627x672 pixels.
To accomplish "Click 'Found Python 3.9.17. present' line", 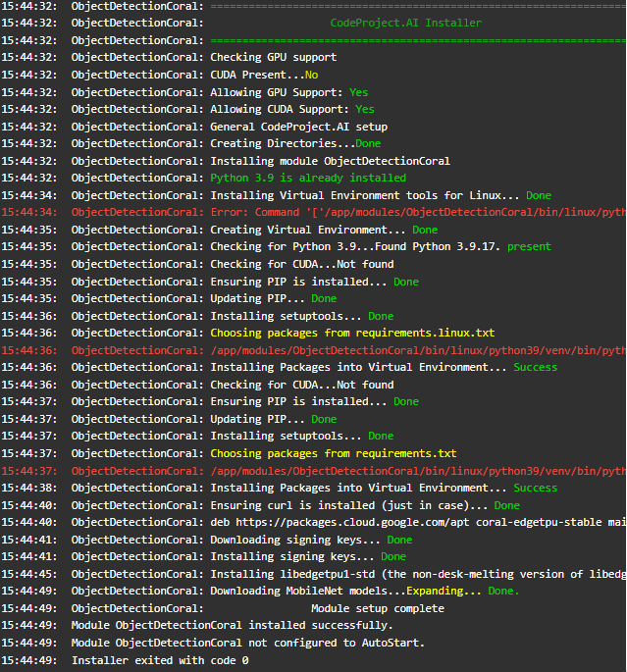I will pyautogui.click(x=277, y=247).
